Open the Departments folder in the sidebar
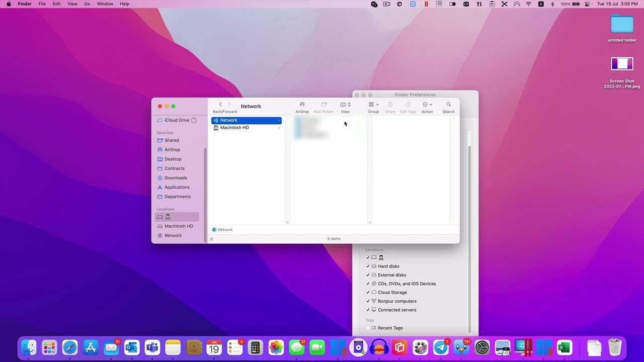Image resolution: width=644 pixels, height=362 pixels. pyautogui.click(x=177, y=197)
